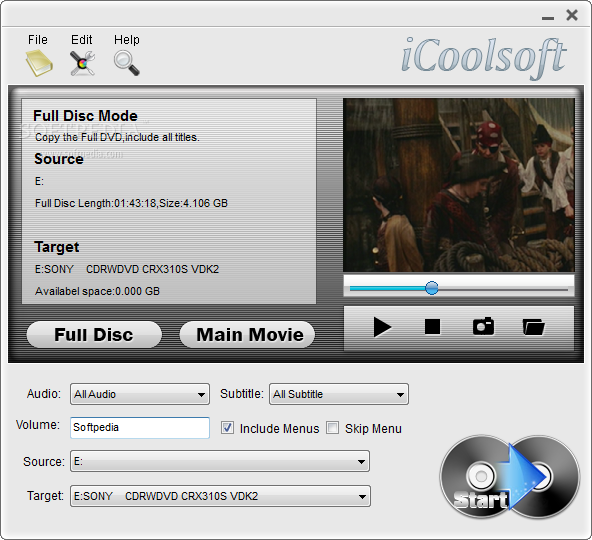This screenshot has height=540, width=592.
Task: Click the preview seek slider handle
Action: coord(432,288)
